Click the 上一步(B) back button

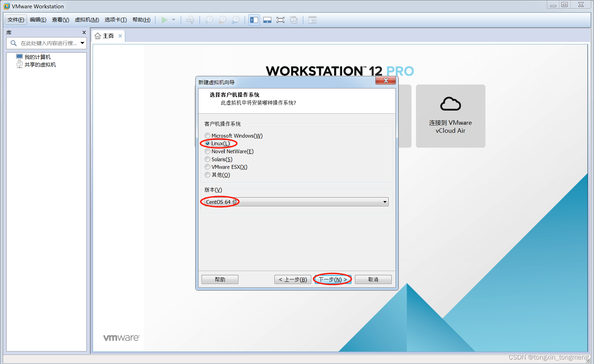pos(293,279)
